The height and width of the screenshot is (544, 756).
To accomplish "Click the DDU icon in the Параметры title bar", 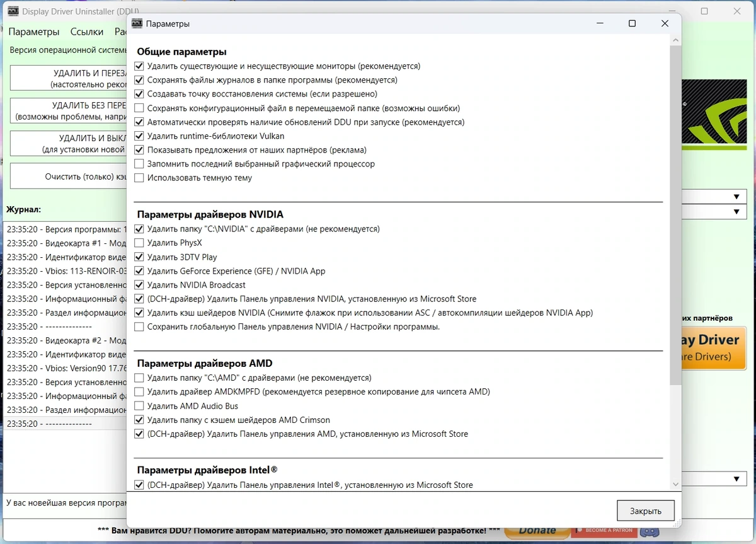I will click(x=137, y=23).
